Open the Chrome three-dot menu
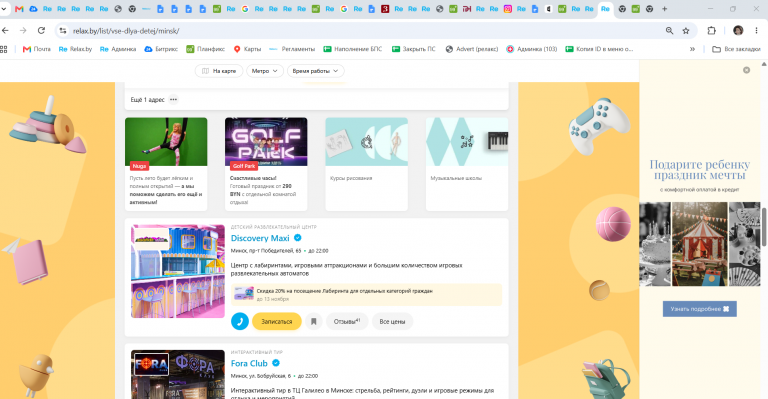Image resolution: width=768 pixels, height=399 pixels. [756, 30]
